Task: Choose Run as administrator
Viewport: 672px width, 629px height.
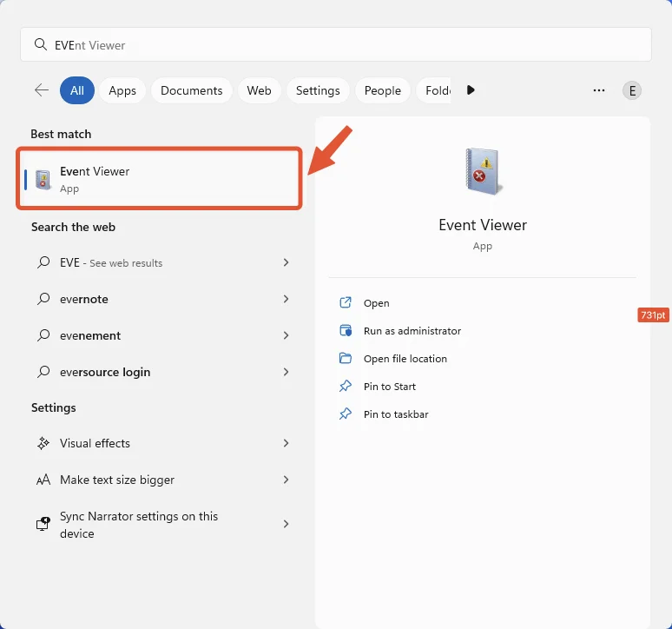Action: [x=412, y=331]
